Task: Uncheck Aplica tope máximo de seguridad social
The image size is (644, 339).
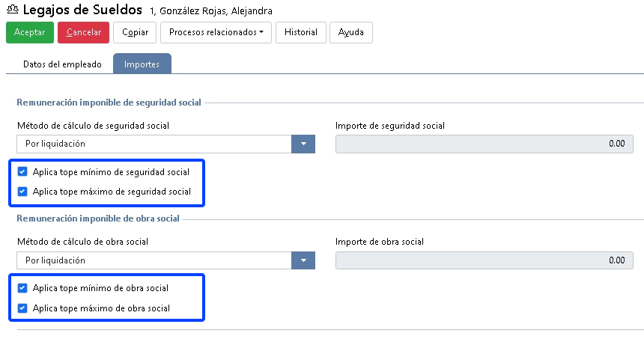Action: point(22,192)
